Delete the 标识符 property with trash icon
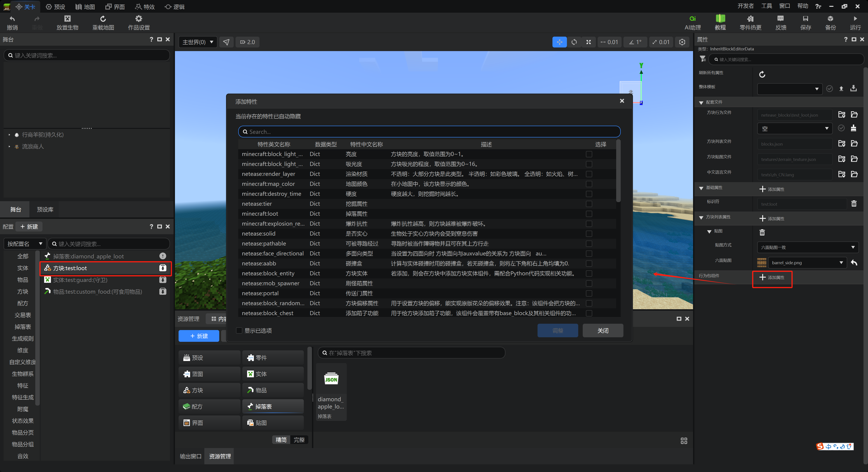Image resolution: width=868 pixels, height=472 pixels. 854,203
